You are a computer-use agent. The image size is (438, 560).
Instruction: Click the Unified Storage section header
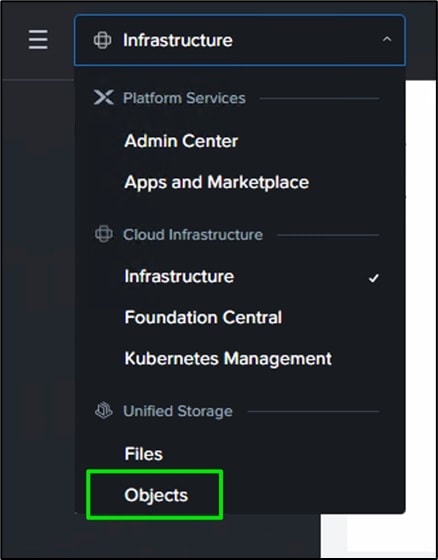point(178,411)
